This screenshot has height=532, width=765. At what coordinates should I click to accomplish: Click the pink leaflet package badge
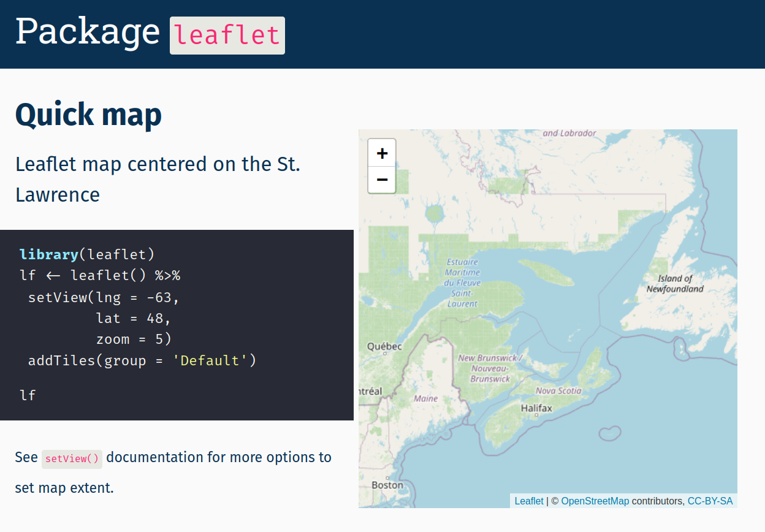coord(227,36)
